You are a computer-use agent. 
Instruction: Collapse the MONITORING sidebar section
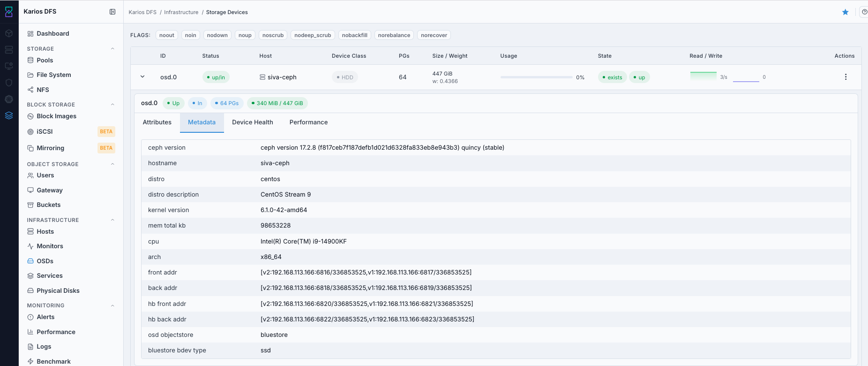(x=112, y=305)
